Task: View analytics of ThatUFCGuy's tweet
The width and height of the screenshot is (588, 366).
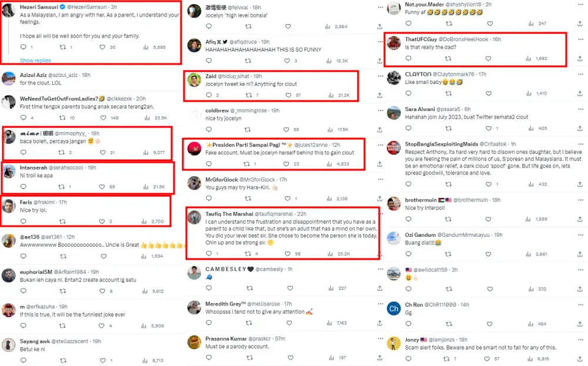Action: 528,58
